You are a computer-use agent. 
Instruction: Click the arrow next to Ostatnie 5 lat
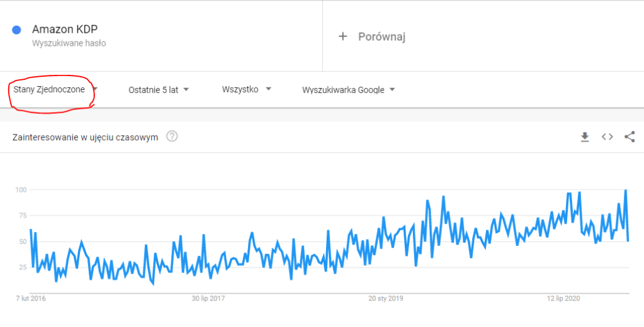(186, 89)
